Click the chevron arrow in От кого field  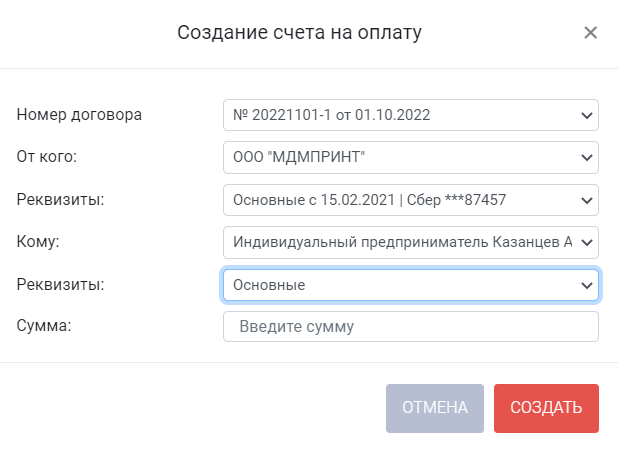[587, 158]
